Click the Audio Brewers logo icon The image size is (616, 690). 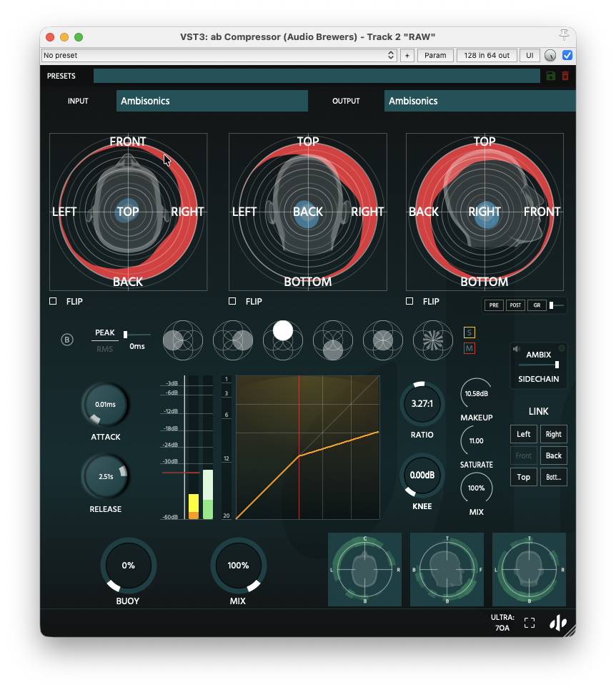558,622
